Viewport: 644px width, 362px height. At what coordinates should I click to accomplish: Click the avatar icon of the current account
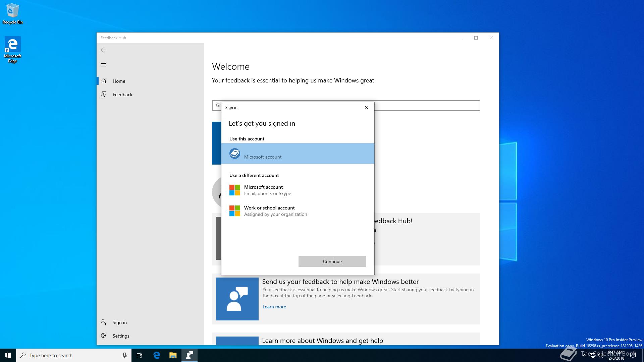pyautogui.click(x=235, y=154)
